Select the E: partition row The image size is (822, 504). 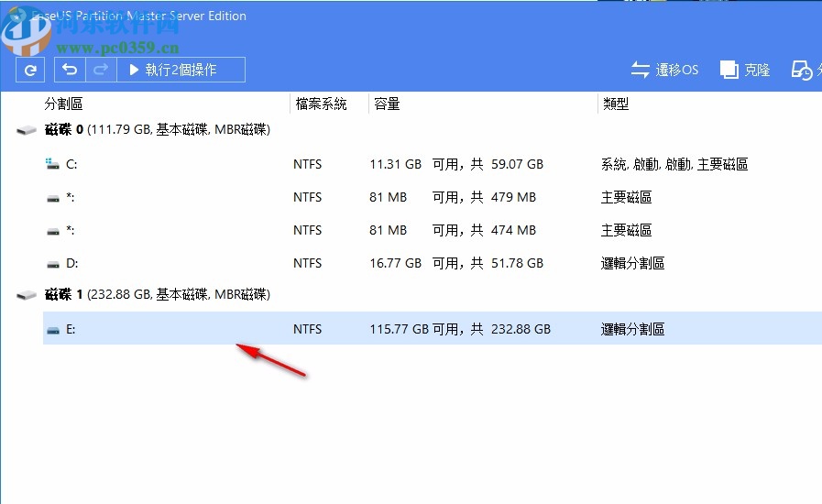433,329
